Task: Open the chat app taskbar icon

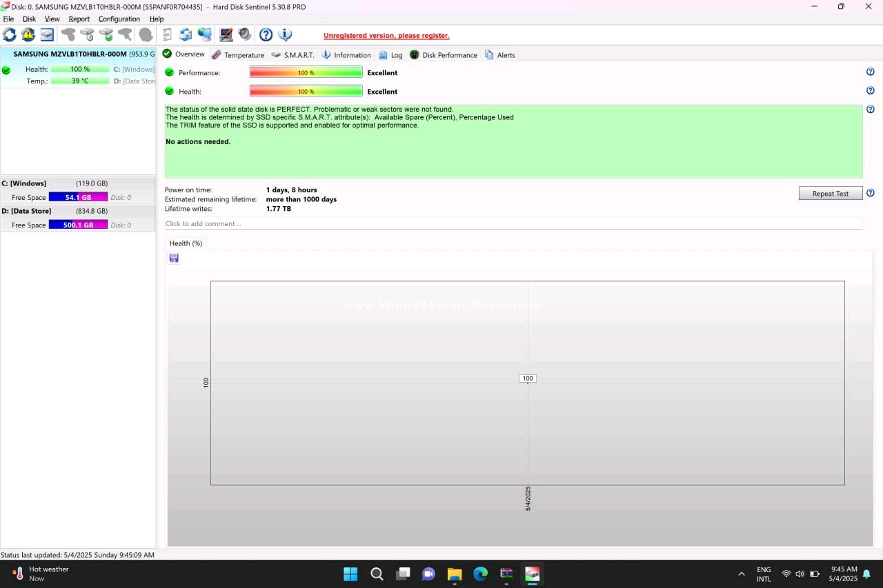Action: (x=428, y=574)
